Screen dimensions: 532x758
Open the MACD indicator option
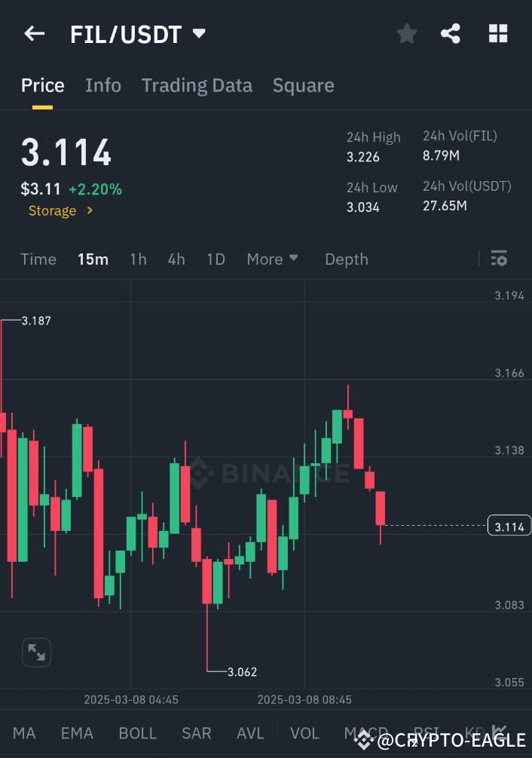(x=365, y=732)
